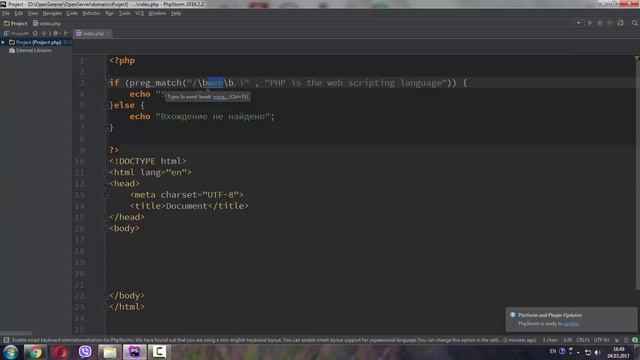Open the notifications status bar icon
Screen dimensions: 640x360
tap(635, 340)
